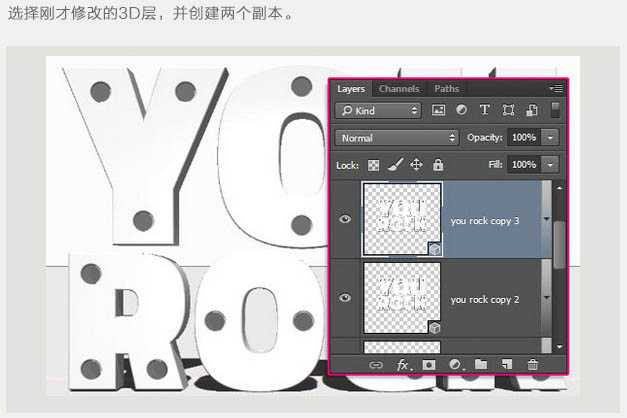Filter layers by adjustment layer icon
This screenshot has width=627, height=418.
click(x=461, y=110)
